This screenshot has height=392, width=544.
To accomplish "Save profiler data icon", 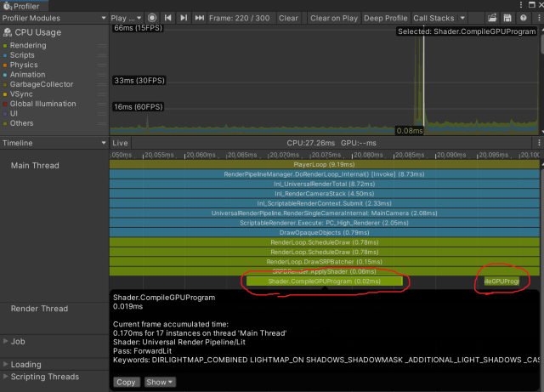I will point(507,18).
